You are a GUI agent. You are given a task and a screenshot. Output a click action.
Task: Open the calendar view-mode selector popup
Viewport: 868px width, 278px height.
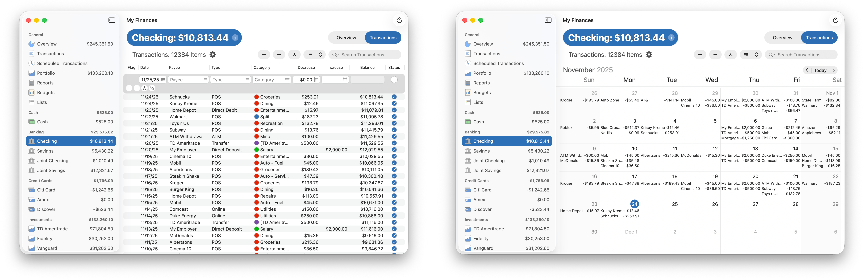point(751,55)
